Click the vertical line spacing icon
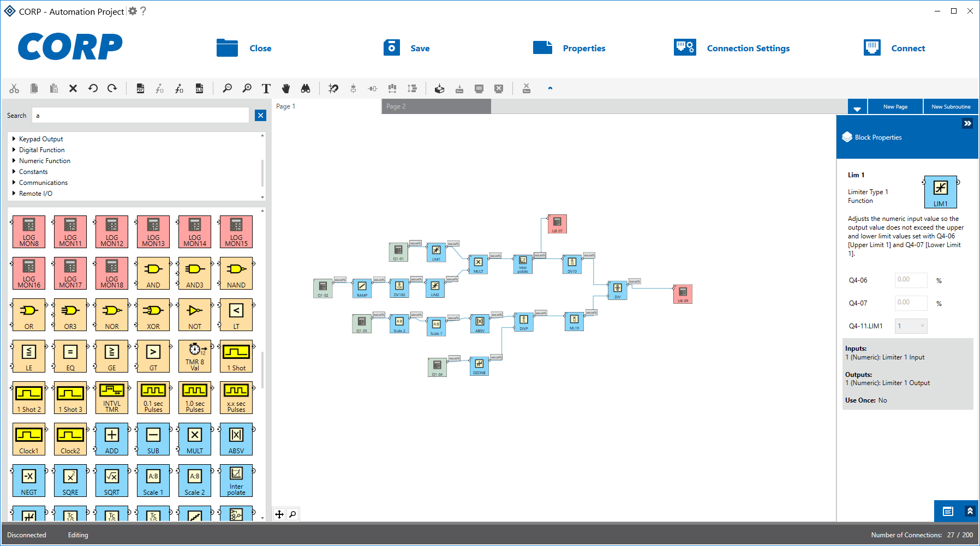980x546 pixels. click(x=412, y=88)
